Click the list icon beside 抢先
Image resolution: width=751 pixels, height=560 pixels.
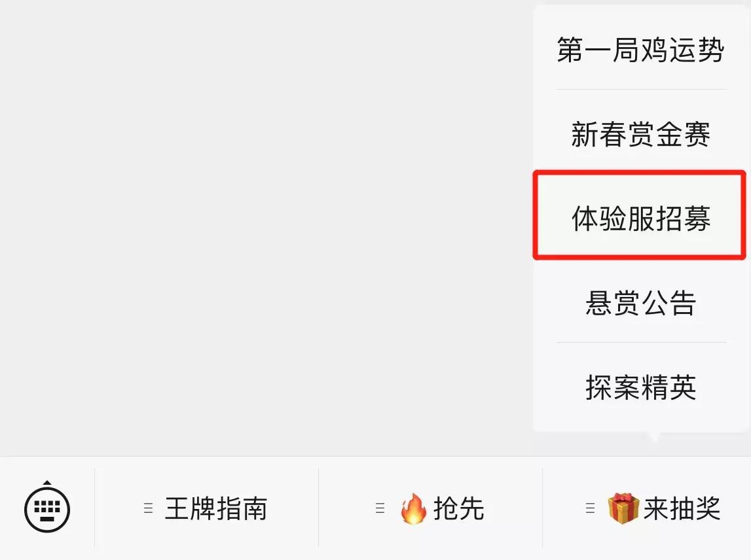pos(380,508)
